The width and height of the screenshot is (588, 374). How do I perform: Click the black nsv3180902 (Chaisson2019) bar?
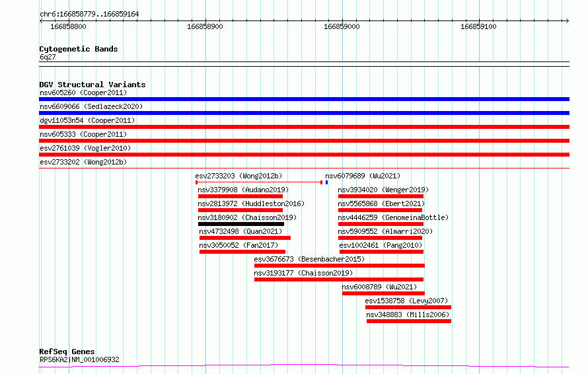click(x=240, y=224)
